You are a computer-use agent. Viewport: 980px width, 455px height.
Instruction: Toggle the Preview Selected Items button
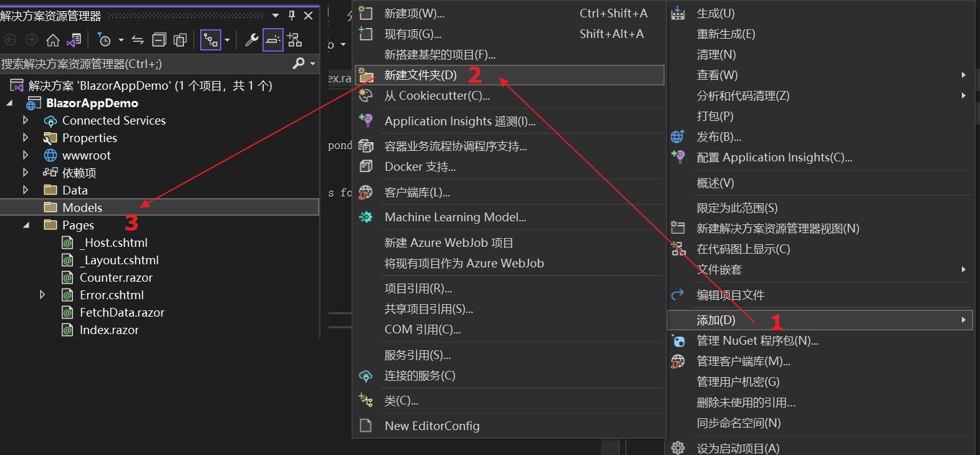click(273, 41)
